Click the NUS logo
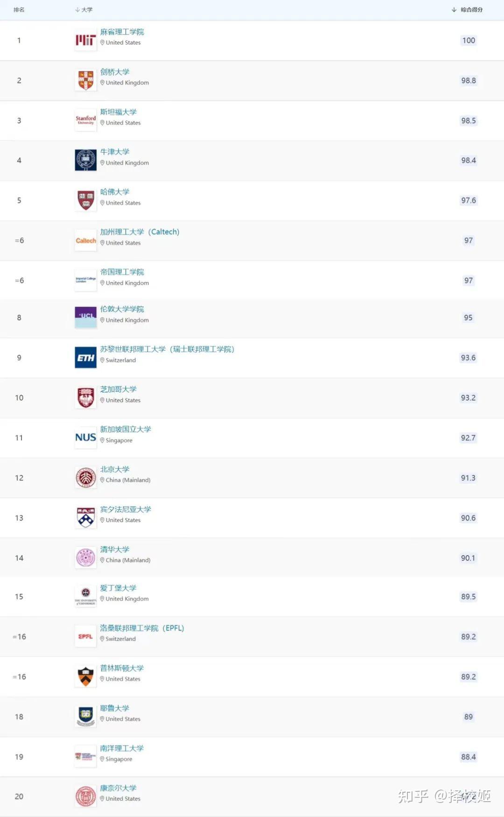The height and width of the screenshot is (817, 504). tap(85, 437)
